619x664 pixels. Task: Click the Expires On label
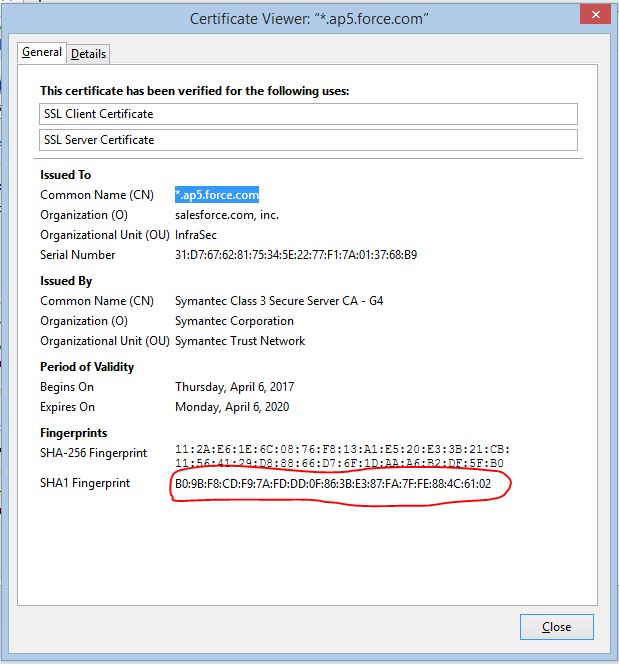point(67,407)
